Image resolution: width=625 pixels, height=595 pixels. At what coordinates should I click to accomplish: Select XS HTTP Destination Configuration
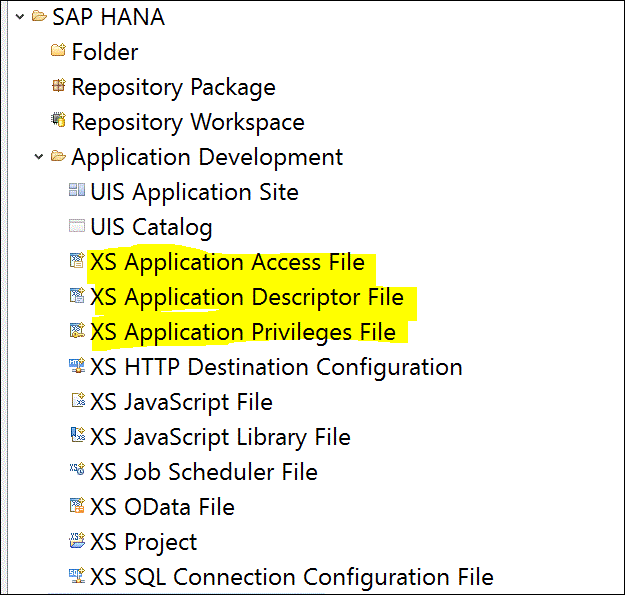click(x=277, y=367)
